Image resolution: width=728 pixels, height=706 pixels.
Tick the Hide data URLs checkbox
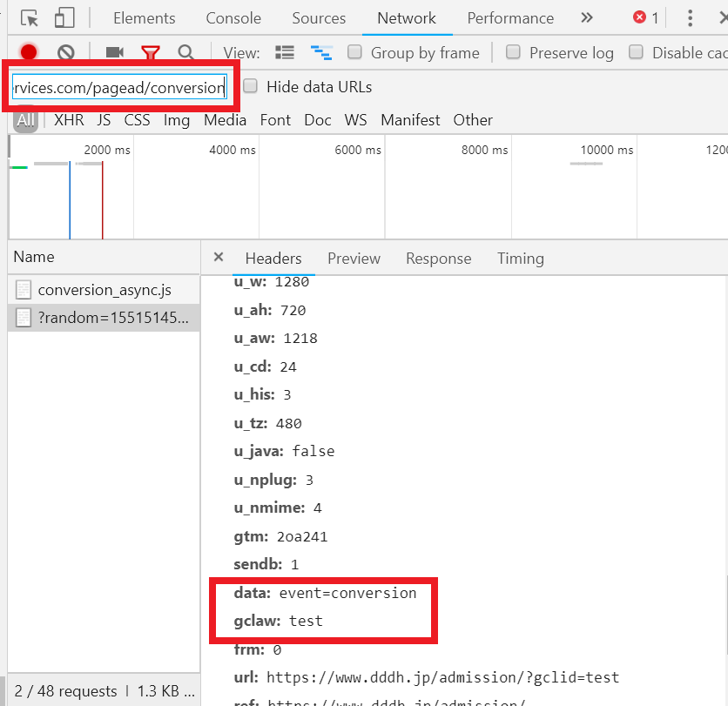point(251,86)
